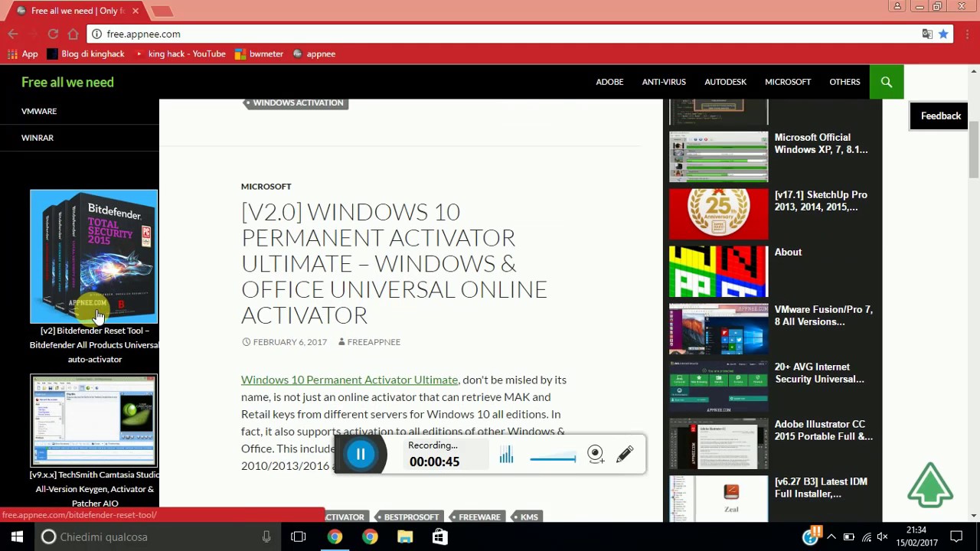Click the browser back arrow

13,34
